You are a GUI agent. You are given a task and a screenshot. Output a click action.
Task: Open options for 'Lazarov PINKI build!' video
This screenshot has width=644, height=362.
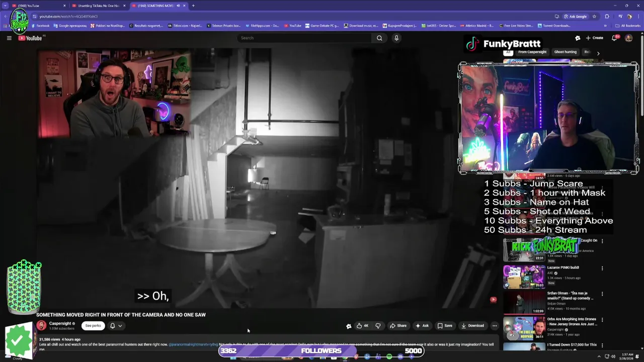tap(602, 268)
